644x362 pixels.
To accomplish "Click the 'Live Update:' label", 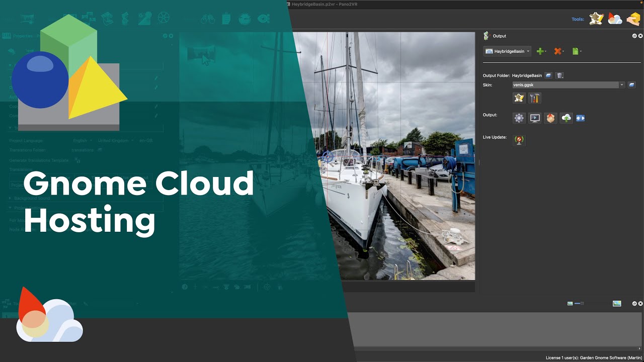I will click(x=495, y=137).
